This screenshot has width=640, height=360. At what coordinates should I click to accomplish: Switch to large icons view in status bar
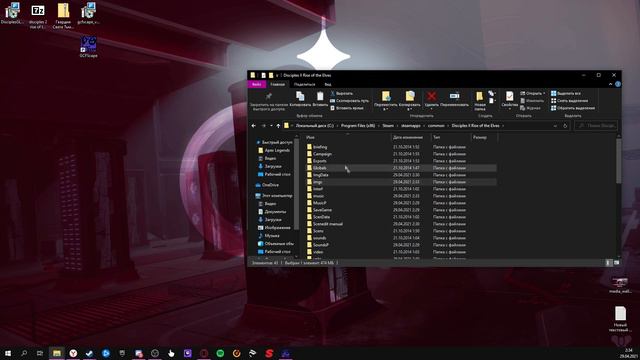[x=616, y=263]
